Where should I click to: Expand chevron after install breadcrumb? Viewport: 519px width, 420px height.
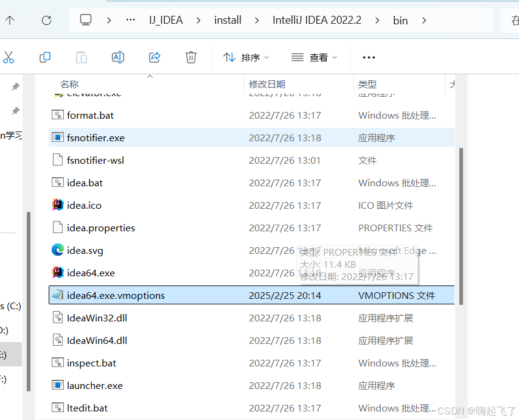[x=257, y=21]
